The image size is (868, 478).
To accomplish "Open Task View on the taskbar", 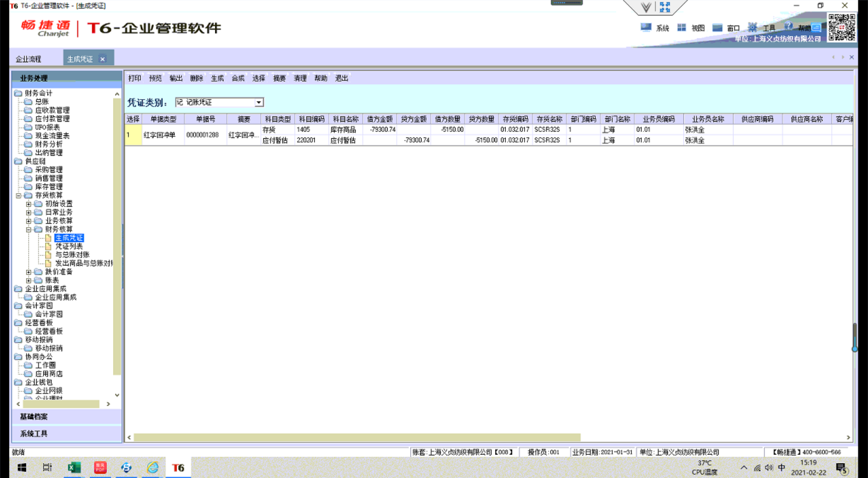I will pyautogui.click(x=47, y=467).
